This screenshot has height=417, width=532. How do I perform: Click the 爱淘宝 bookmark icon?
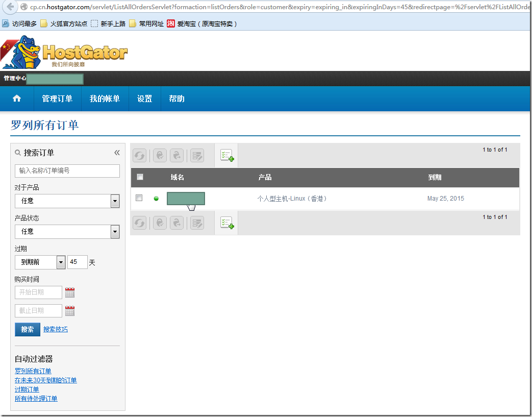[171, 23]
